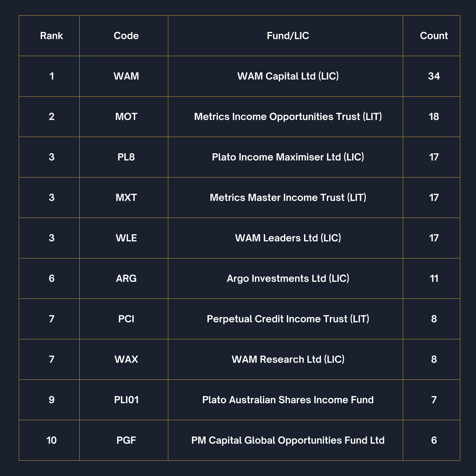
Task: Click the MOT code cell
Action: pos(126,117)
